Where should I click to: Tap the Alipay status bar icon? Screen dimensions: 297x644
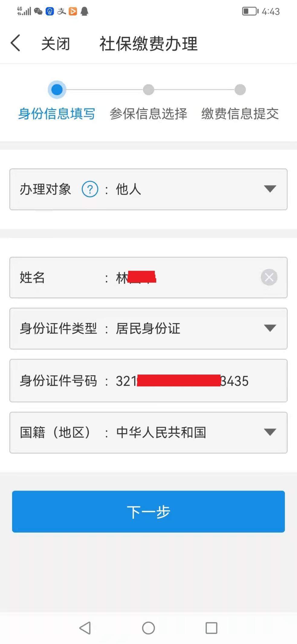pos(61,11)
